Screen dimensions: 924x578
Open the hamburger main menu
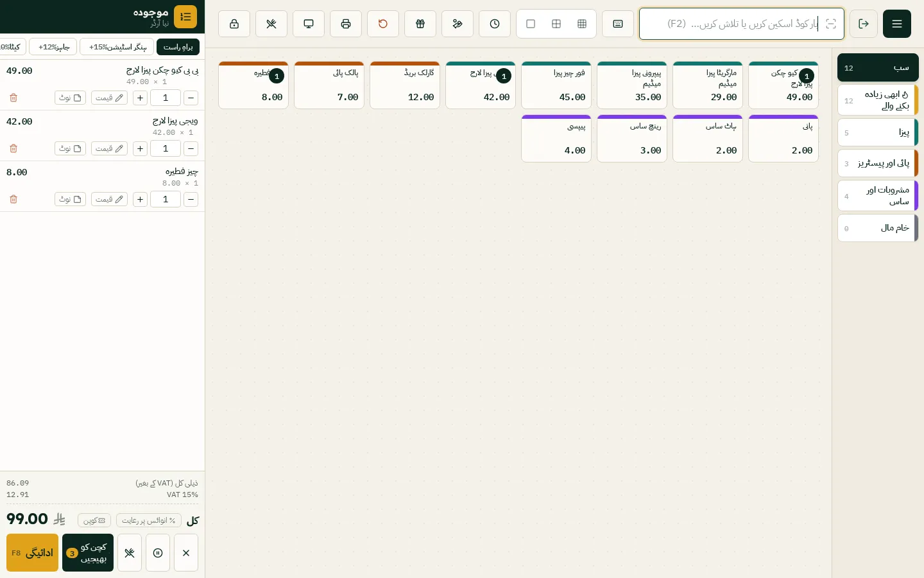click(897, 24)
